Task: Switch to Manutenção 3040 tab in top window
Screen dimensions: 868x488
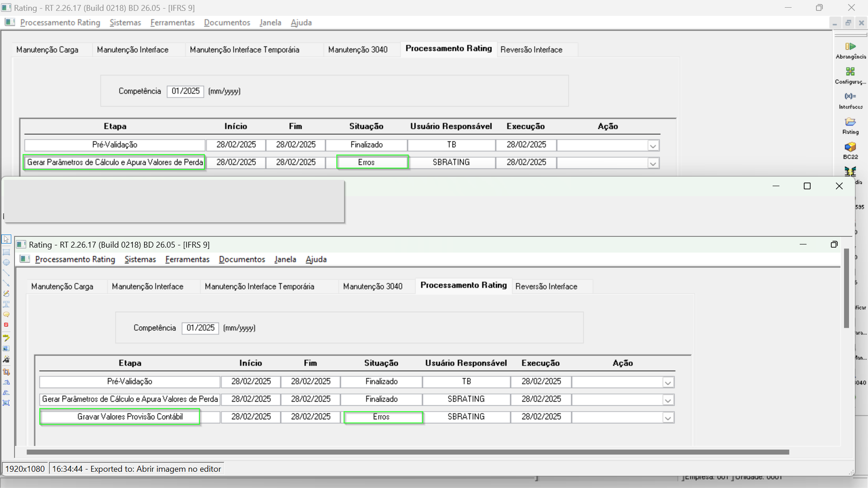Action: (x=358, y=50)
